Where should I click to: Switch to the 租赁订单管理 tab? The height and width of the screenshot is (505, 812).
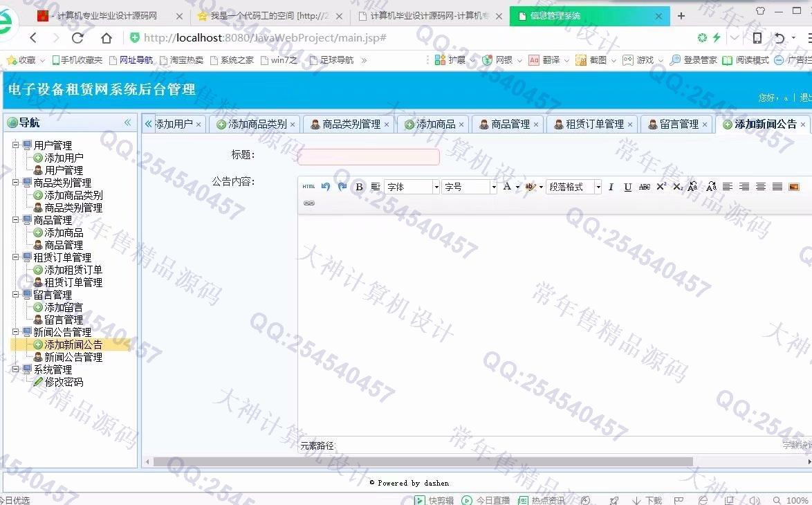(x=594, y=125)
